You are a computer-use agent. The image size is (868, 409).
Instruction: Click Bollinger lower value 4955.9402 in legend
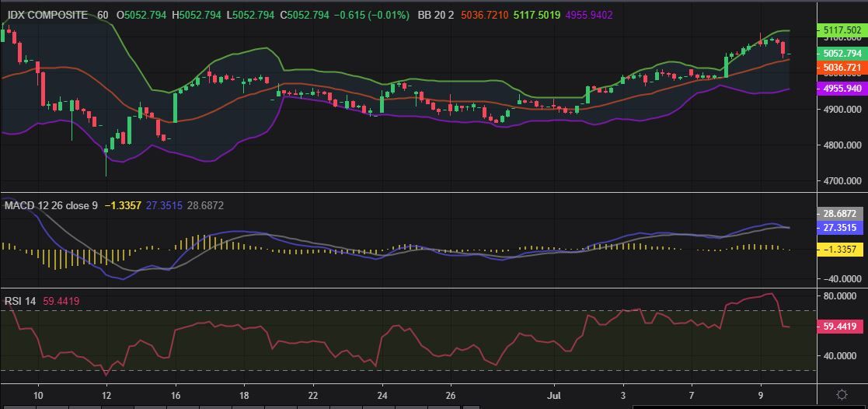[x=589, y=16]
